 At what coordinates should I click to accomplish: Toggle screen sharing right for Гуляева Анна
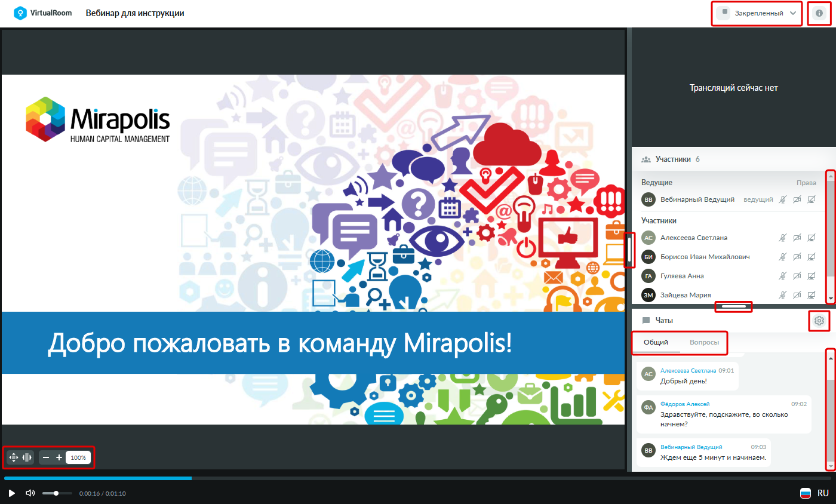point(811,276)
